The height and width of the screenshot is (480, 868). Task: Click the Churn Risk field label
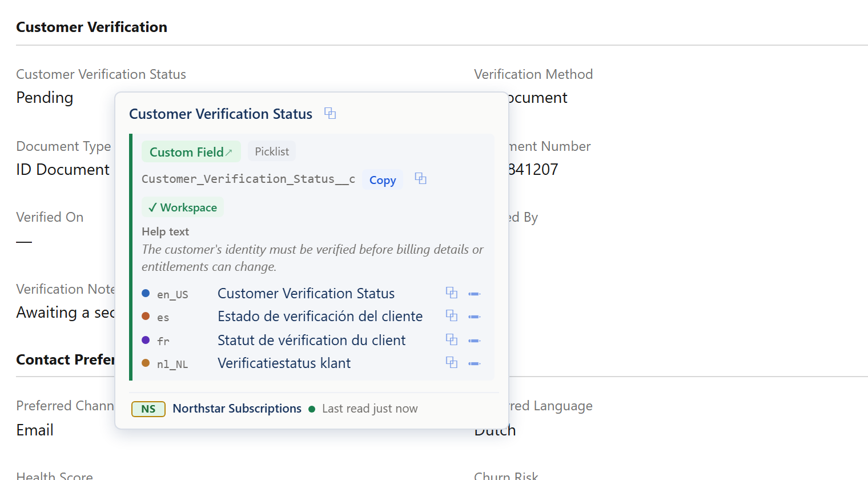[506, 475]
